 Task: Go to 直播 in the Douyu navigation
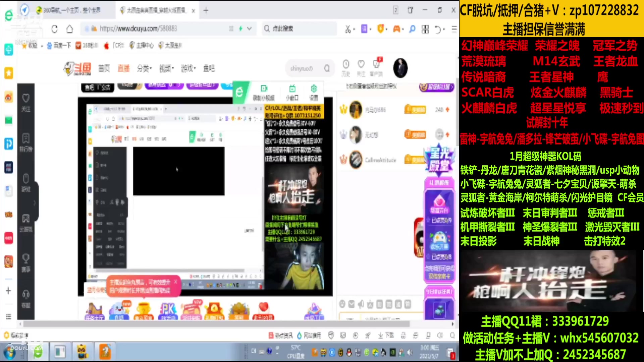point(123,68)
